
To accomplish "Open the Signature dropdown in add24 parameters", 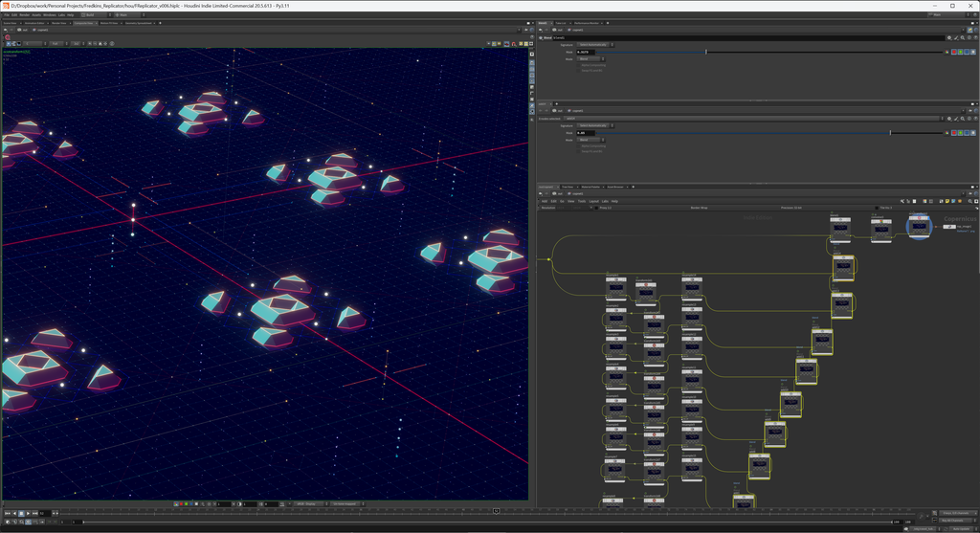I will click(x=595, y=125).
